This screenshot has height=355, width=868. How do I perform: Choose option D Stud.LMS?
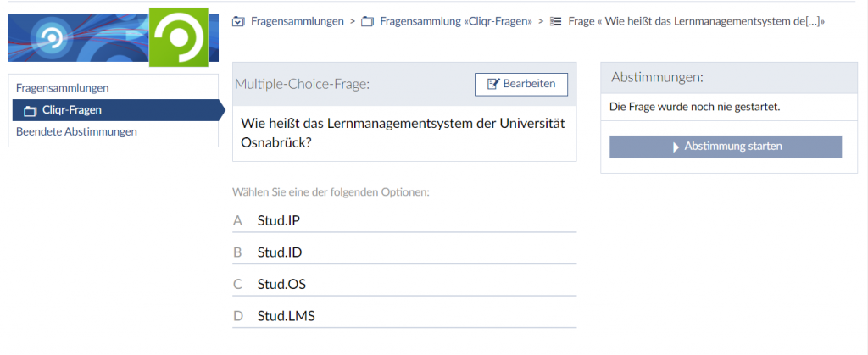[404, 317]
